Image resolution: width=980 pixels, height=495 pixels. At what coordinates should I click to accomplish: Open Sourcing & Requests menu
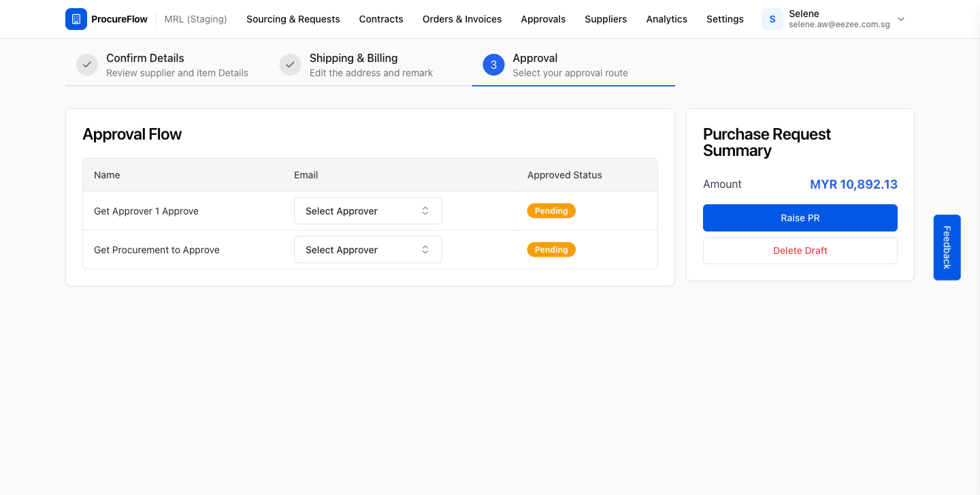[293, 19]
